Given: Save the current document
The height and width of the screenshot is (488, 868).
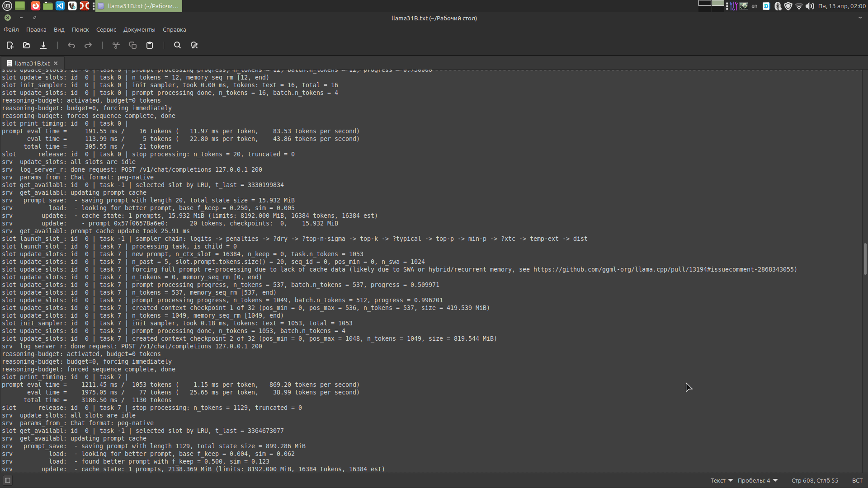Looking at the screenshot, I should point(43,45).
